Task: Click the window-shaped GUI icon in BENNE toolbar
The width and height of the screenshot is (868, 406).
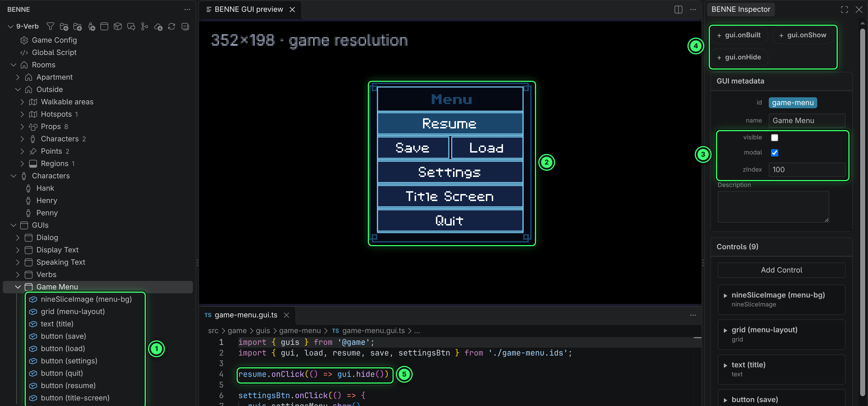Action: (x=105, y=26)
